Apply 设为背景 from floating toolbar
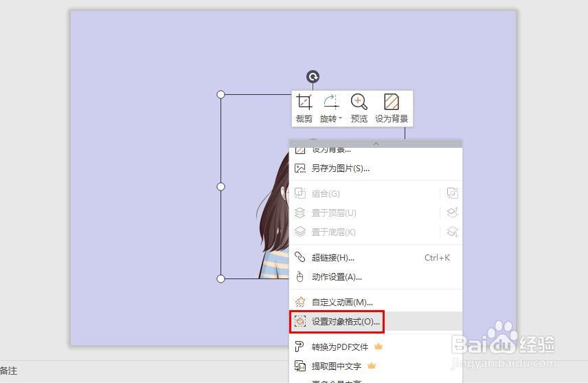Screen dimensions: 588x383 392,108
